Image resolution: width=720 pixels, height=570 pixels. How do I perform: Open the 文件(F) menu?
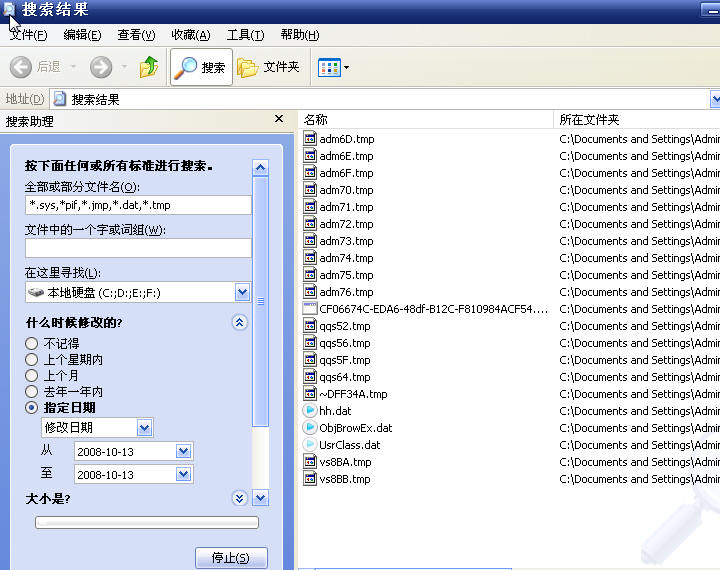click(28, 35)
